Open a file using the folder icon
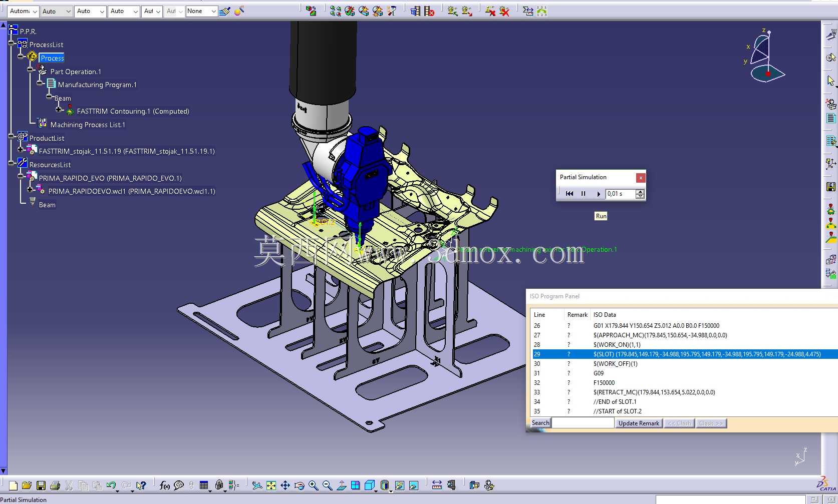The image size is (838, 504). pos(27,485)
